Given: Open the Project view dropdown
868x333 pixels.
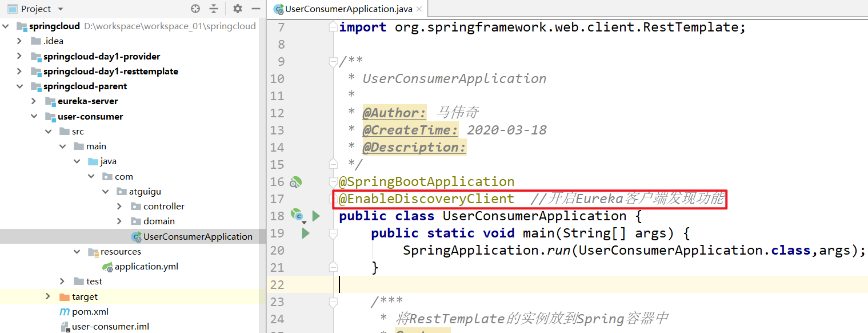Looking at the screenshot, I should coord(61,9).
